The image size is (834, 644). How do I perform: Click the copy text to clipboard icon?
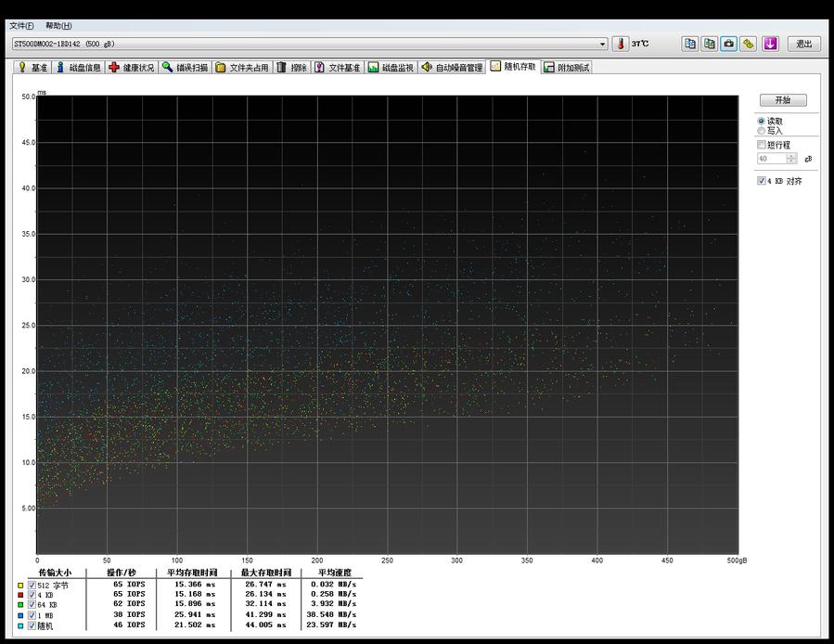pyautogui.click(x=690, y=44)
